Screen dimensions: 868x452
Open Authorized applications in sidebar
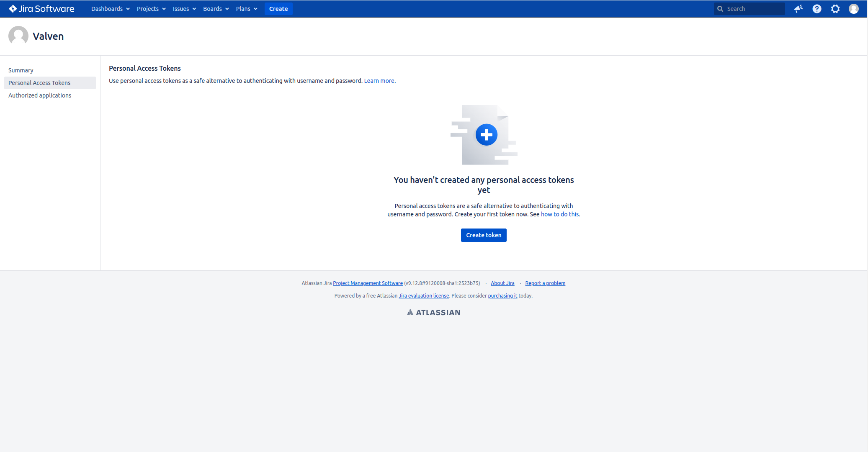(x=50, y=95)
